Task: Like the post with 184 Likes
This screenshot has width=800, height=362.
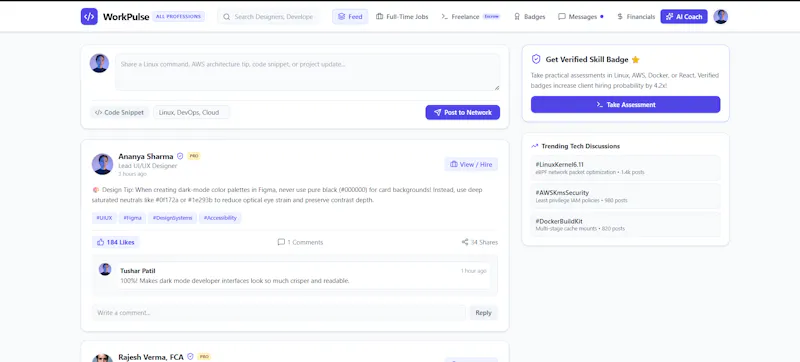Action: pyautogui.click(x=115, y=242)
